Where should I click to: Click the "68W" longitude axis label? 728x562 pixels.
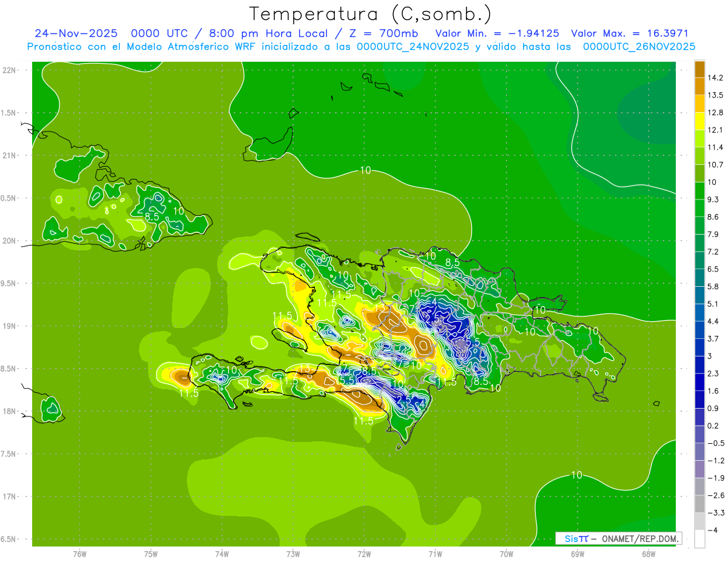tap(649, 554)
